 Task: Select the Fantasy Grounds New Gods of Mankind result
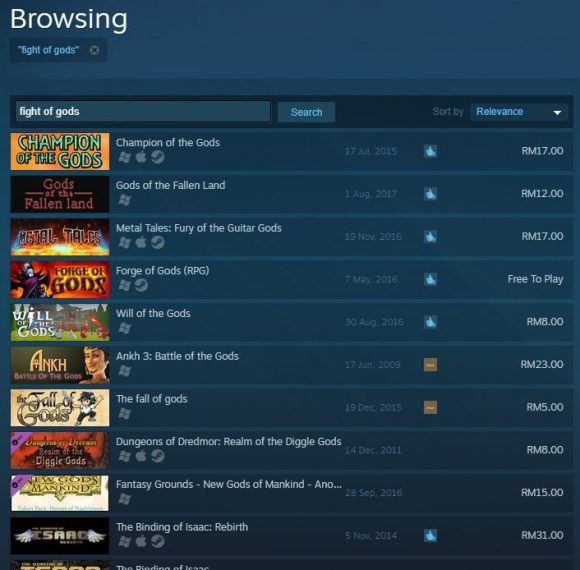click(291, 493)
